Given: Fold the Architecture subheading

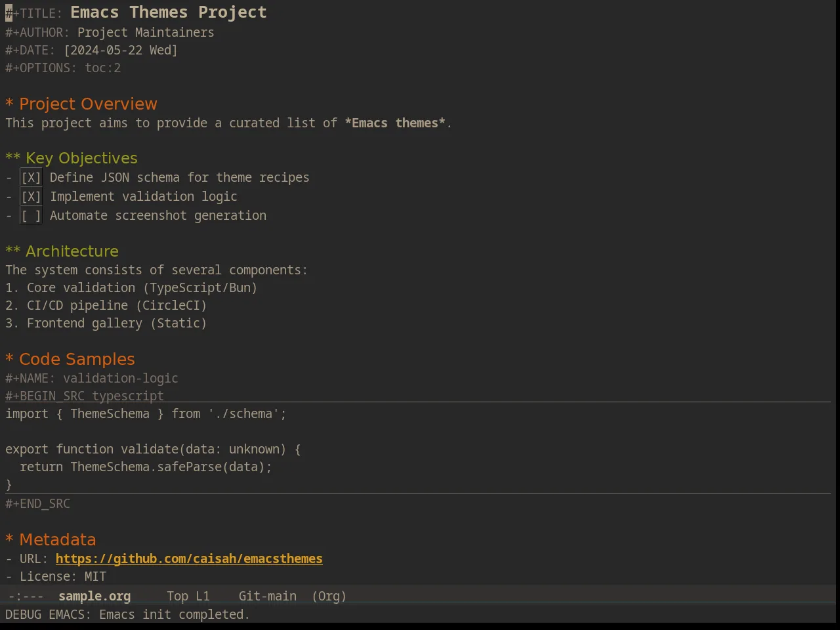Looking at the screenshot, I should [62, 251].
